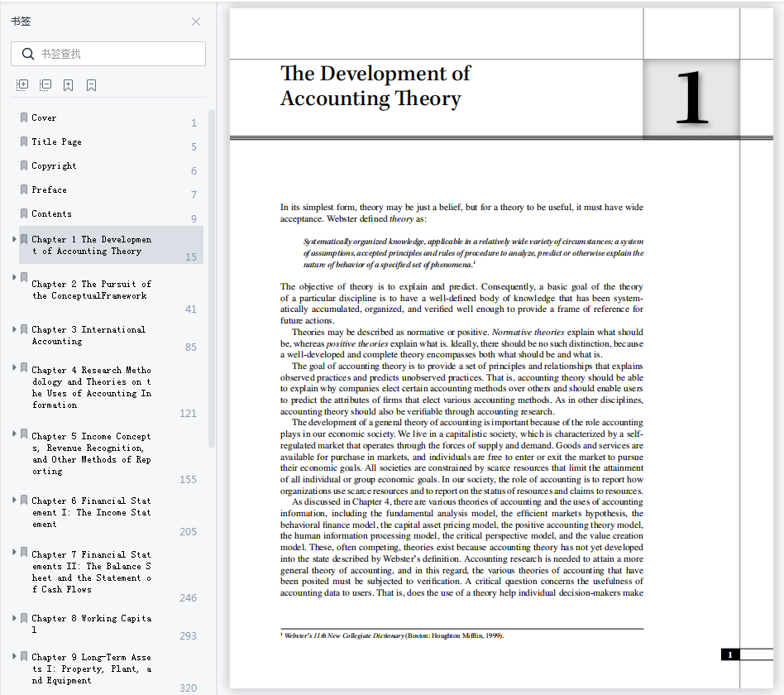Screen dimensions: 784x695
Task: Open Chapter 5 Income Concepts bookmark
Action: point(92,453)
